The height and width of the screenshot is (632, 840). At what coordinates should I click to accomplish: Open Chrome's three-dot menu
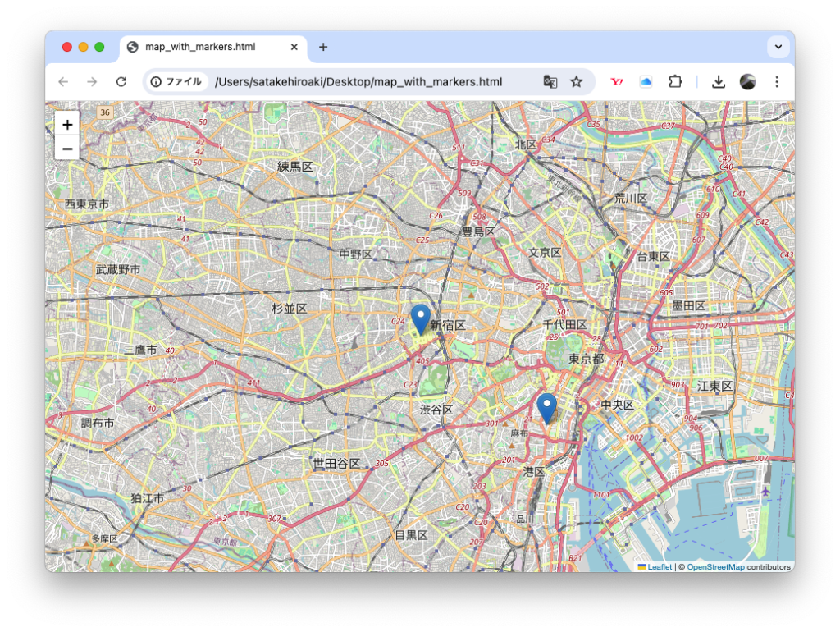tap(776, 81)
